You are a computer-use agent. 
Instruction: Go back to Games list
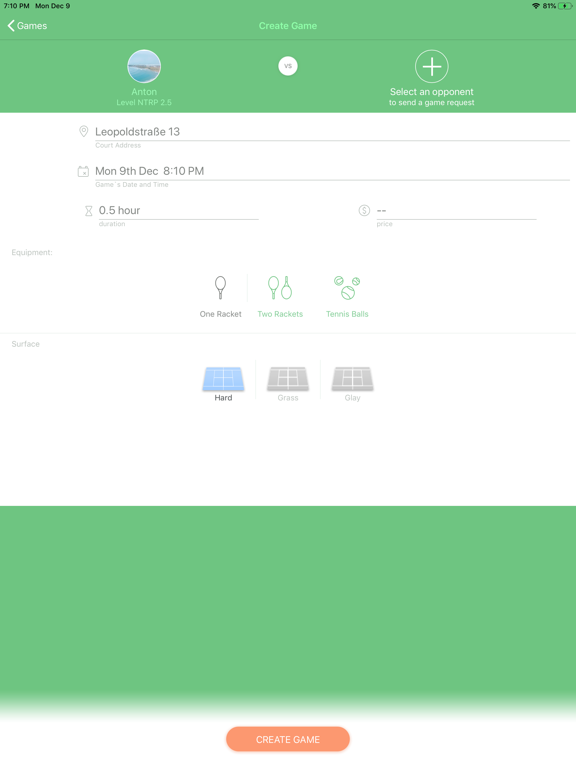[27, 25]
